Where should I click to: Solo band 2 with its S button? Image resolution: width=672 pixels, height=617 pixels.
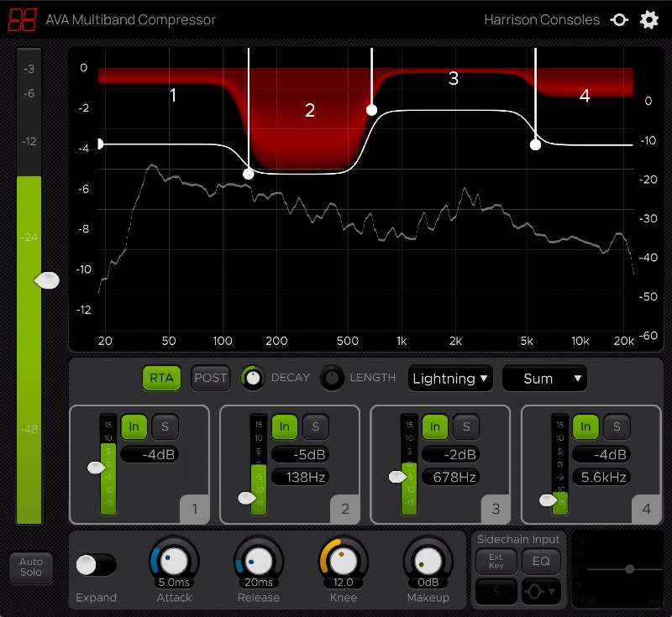click(x=315, y=426)
